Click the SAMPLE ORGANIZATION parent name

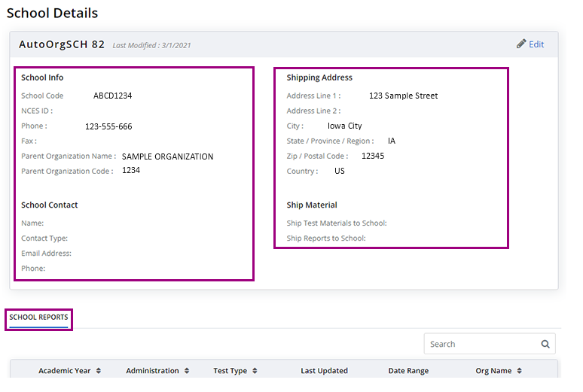coord(167,156)
